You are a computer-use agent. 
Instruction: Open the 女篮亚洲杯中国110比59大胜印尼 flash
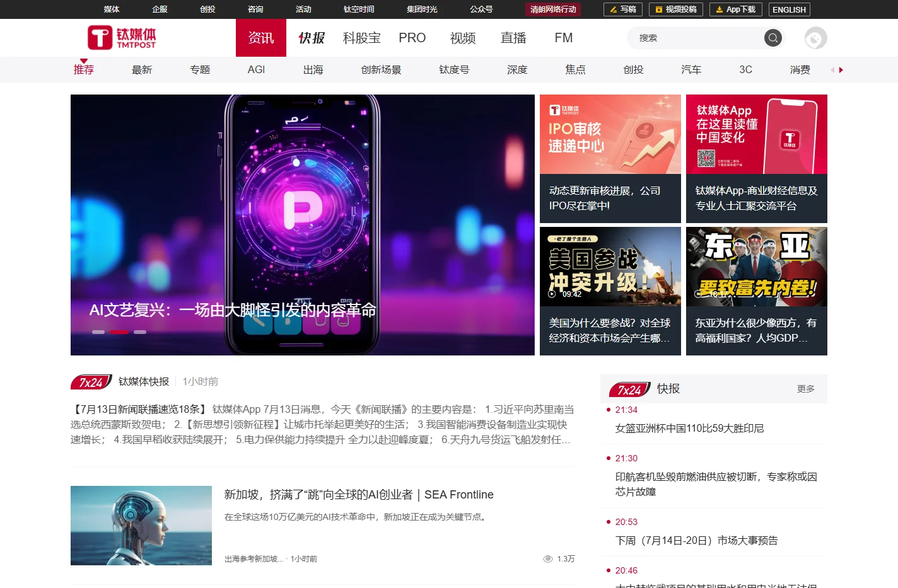pos(689,429)
